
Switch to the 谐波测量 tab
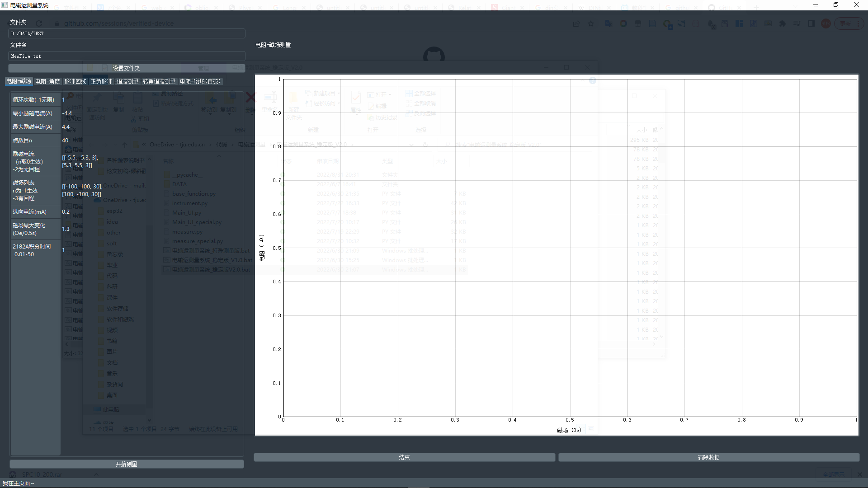[x=127, y=81]
